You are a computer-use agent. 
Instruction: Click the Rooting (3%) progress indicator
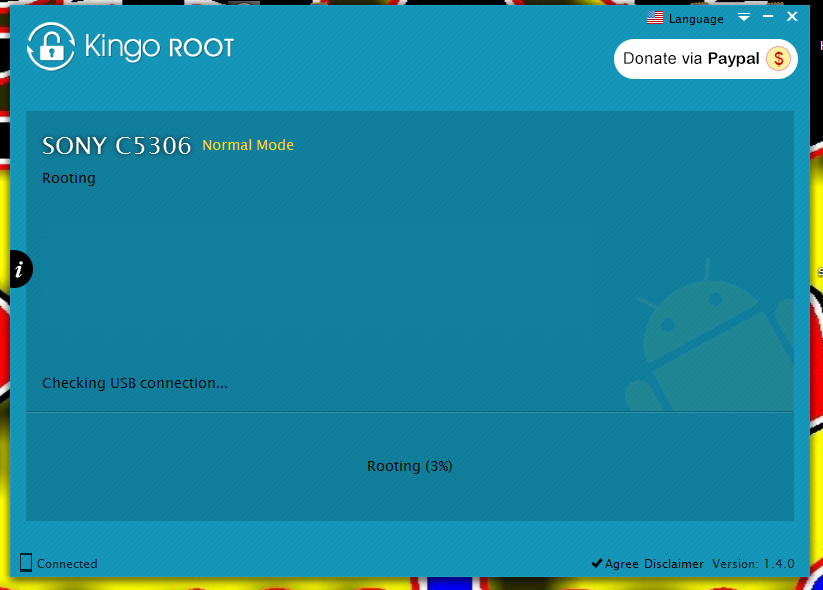pyautogui.click(x=410, y=466)
